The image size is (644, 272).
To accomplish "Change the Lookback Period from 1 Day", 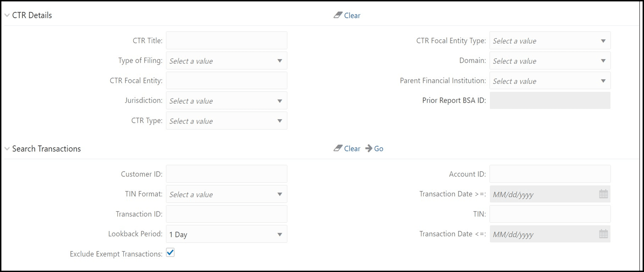I will pyautogui.click(x=279, y=234).
